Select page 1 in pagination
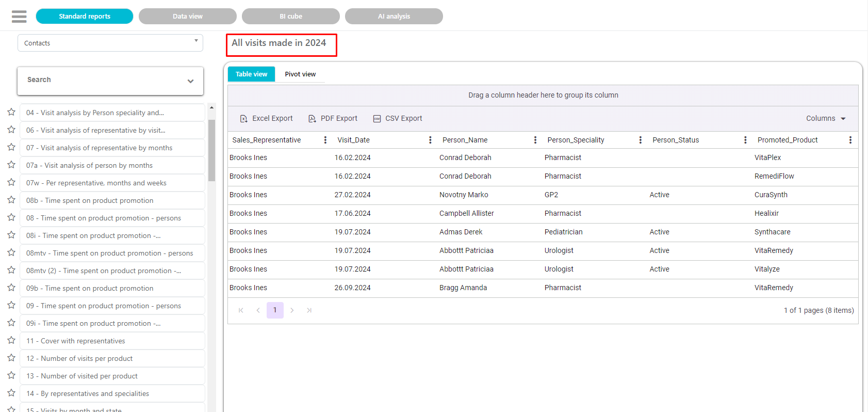The height and width of the screenshot is (412, 868). (275, 310)
